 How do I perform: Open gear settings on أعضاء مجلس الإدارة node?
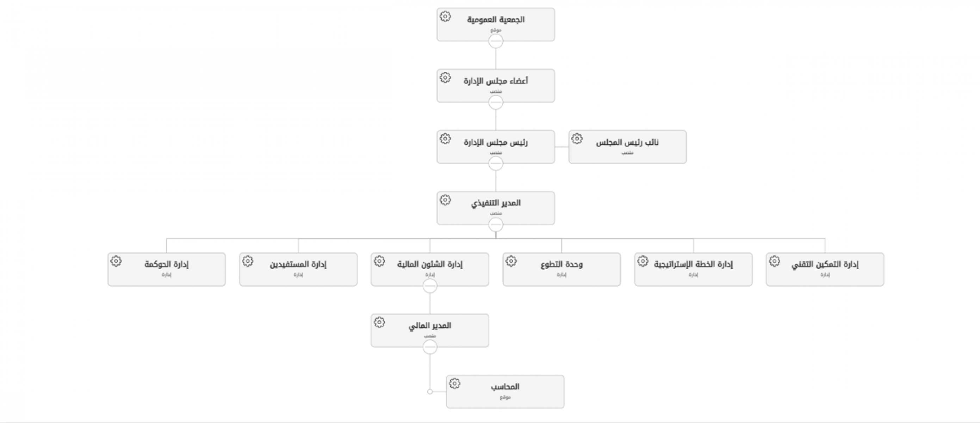445,78
